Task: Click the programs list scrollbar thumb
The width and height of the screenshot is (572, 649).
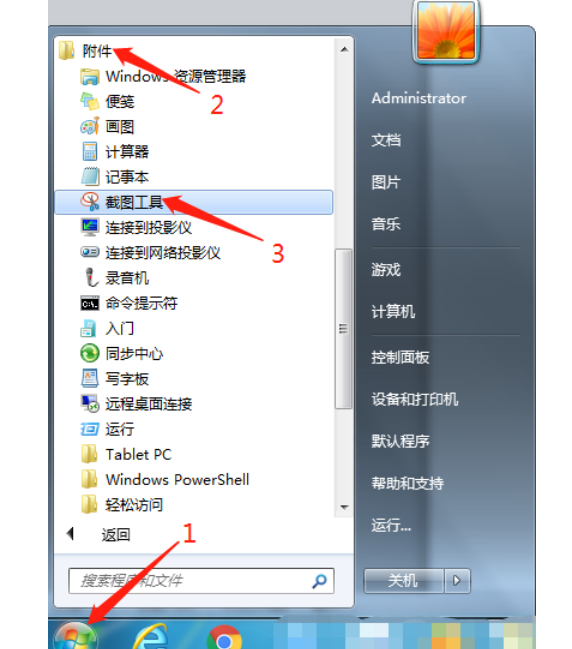Action: tap(343, 329)
